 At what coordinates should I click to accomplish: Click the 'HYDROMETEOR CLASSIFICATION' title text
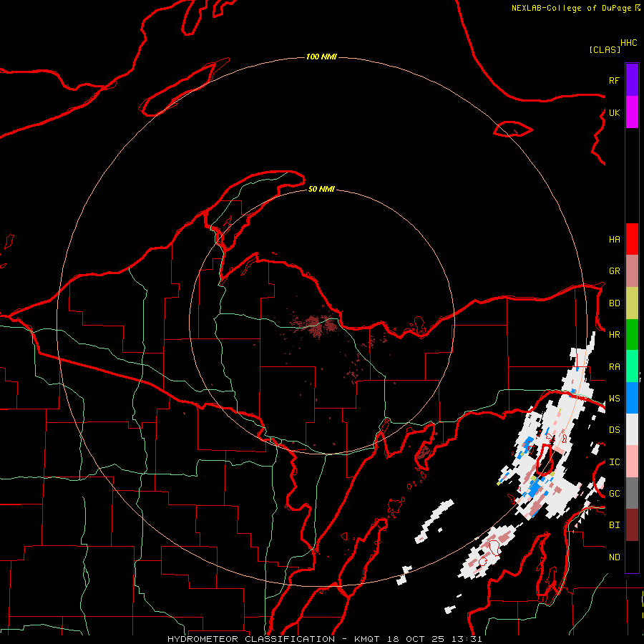pyautogui.click(x=251, y=639)
